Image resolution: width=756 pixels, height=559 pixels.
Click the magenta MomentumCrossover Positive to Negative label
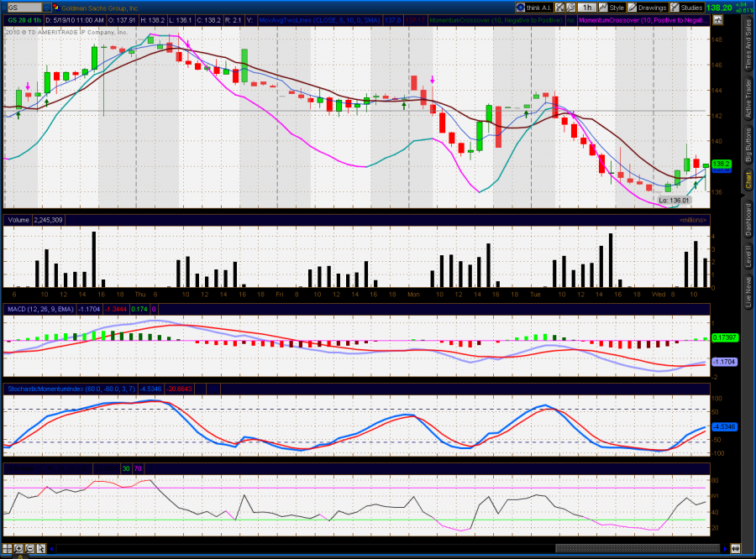click(x=643, y=20)
